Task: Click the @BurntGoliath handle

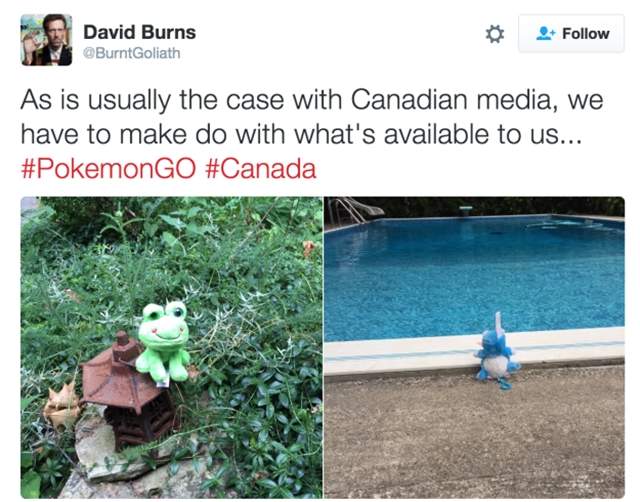Action: 131,53
